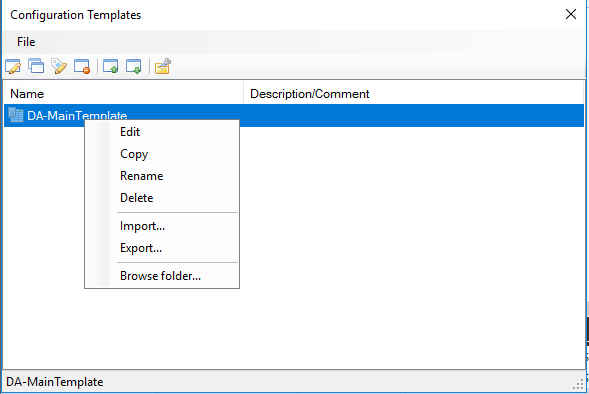Click the Export template down-arrow icon
The width and height of the screenshot is (589, 394).
(134, 66)
